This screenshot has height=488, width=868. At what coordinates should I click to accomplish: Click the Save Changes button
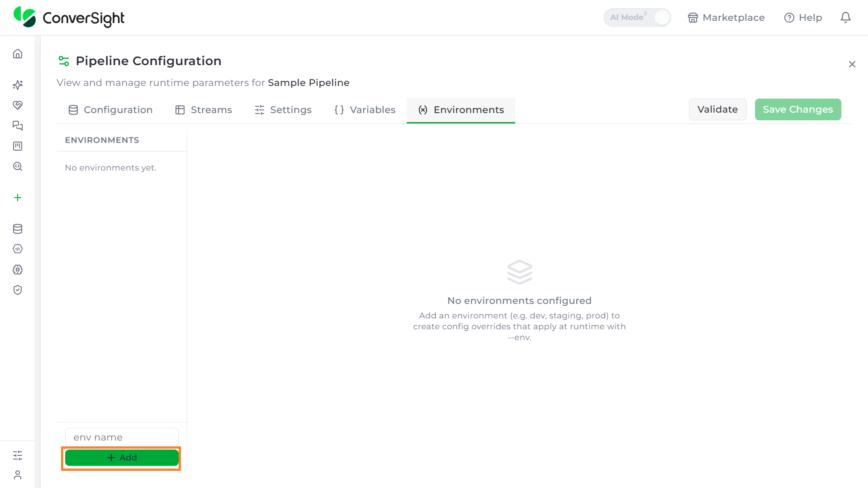[x=798, y=109]
